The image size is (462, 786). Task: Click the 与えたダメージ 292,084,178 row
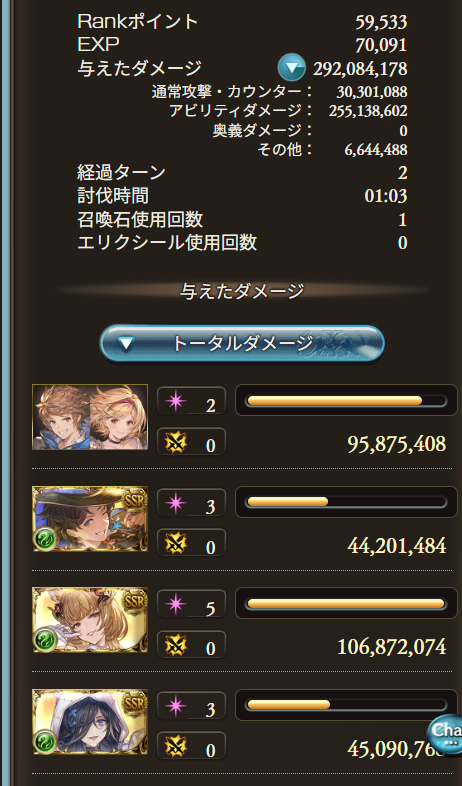(242, 68)
